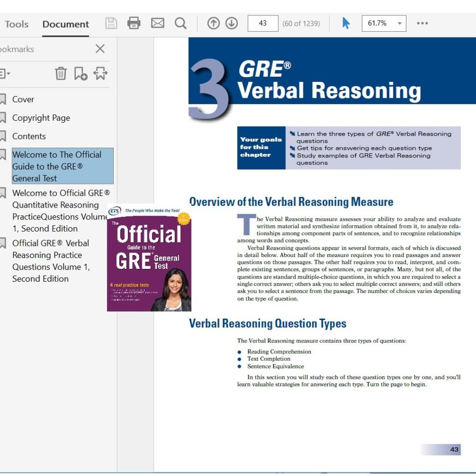Click the find current bookmark icon
Image resolution: width=476 pixels, height=476 pixels.
100,74
